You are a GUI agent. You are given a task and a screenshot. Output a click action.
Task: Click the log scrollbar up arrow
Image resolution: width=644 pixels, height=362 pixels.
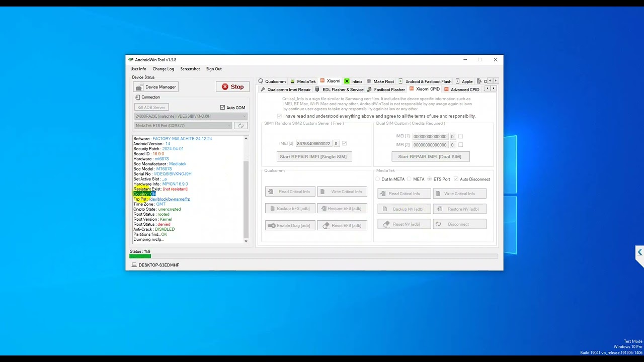pos(246,139)
